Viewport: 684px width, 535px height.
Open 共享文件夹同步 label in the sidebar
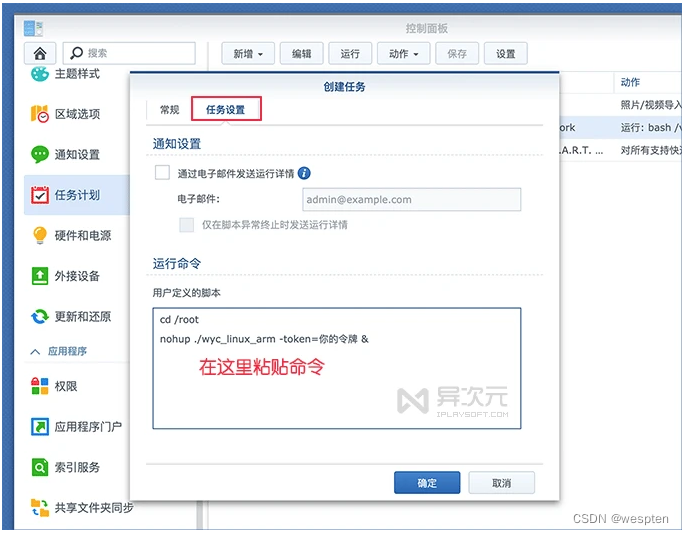[x=94, y=508]
